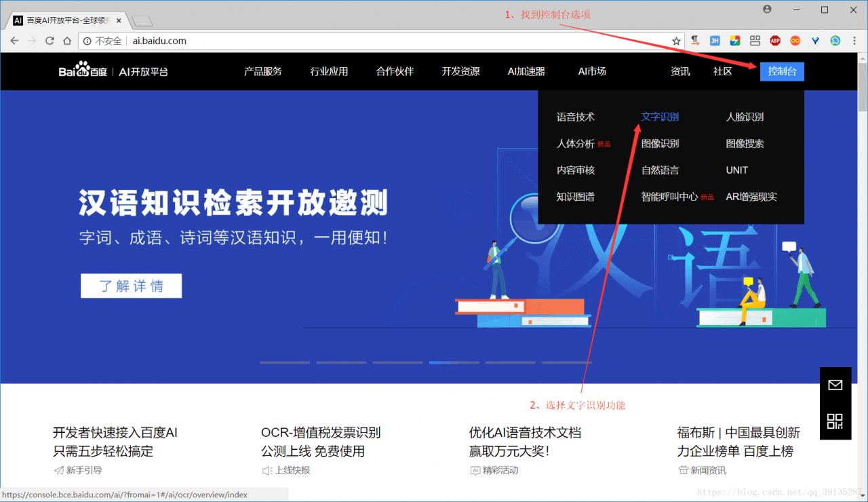Open the blue JH extension icon
868x502 pixels.
click(x=715, y=41)
